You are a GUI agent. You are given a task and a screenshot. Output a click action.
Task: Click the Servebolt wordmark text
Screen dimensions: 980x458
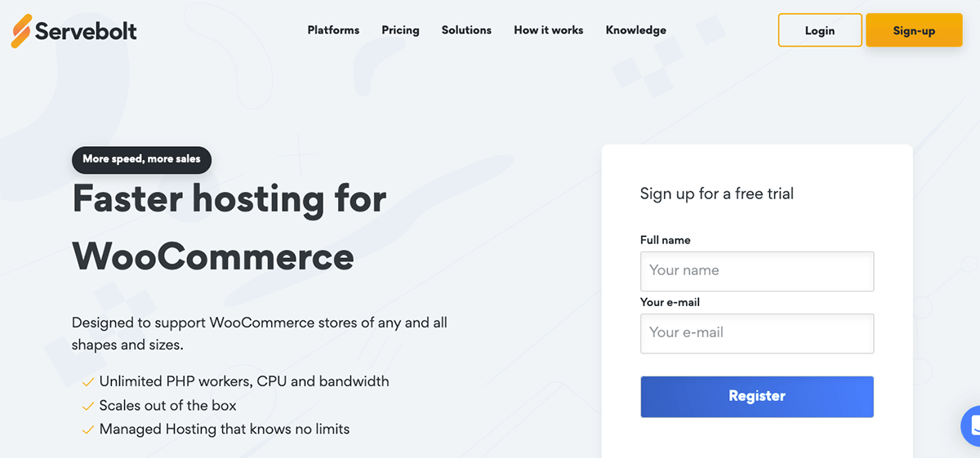(86, 31)
